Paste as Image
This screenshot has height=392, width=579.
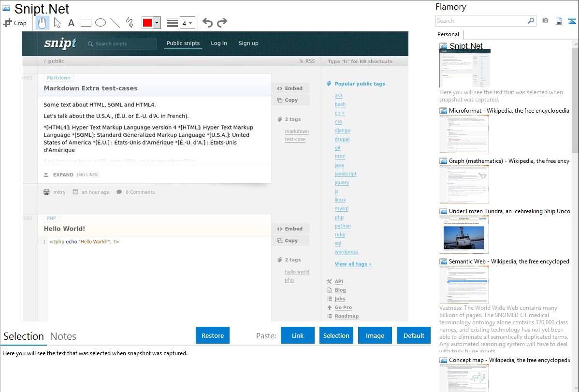coord(375,335)
